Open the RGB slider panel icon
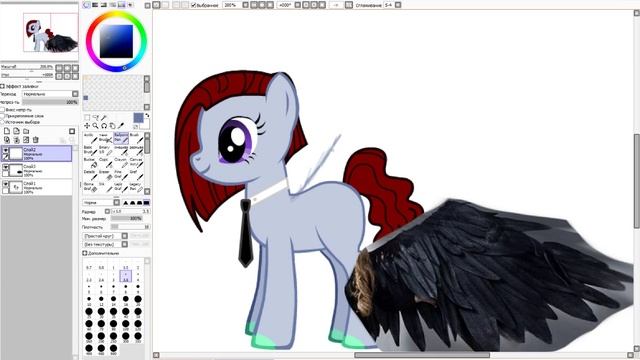Viewport: 640px width, 360px height. tap(95, 5)
